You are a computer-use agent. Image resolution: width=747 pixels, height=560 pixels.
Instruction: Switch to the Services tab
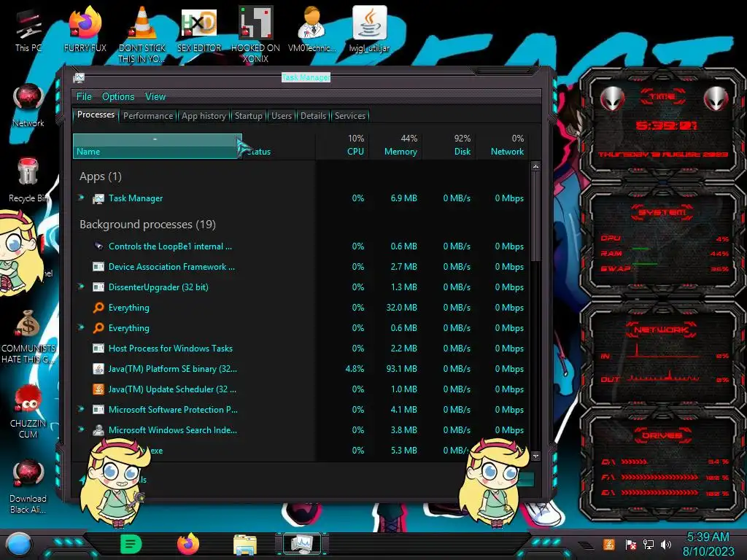[350, 116]
